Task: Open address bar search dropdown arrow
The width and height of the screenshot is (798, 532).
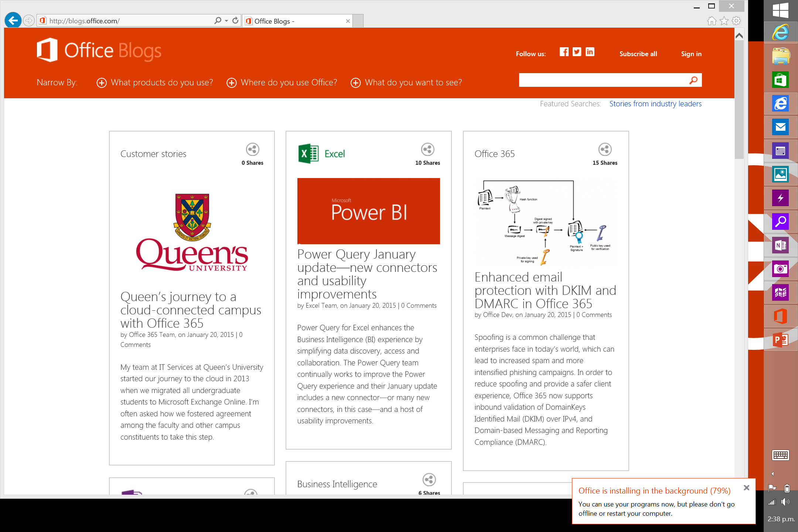Action: coord(226,21)
